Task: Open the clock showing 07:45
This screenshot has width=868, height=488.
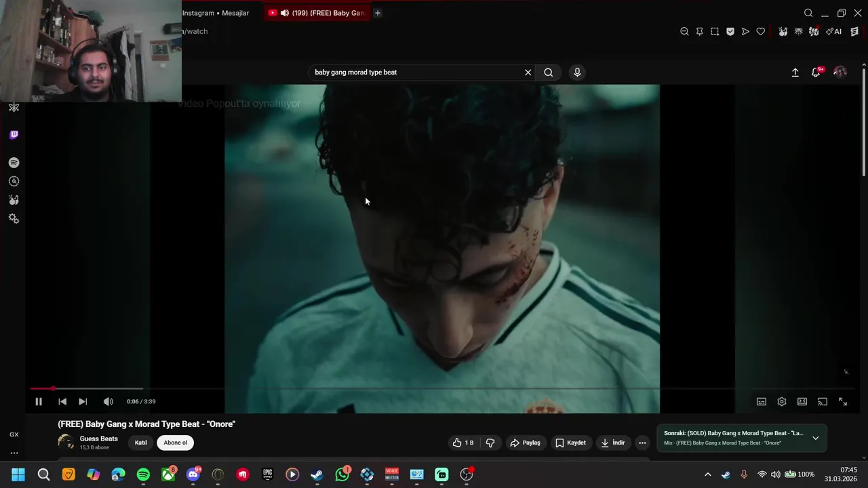Action: pos(841,474)
